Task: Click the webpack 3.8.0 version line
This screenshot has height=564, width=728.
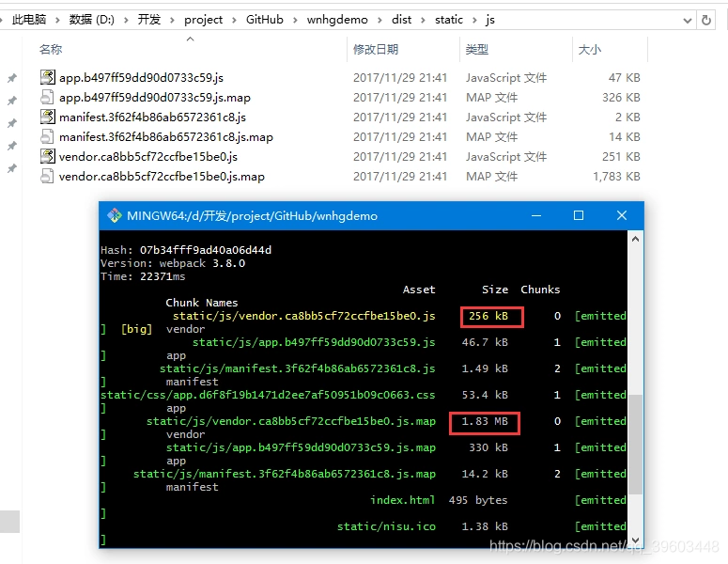Action: click(173, 263)
